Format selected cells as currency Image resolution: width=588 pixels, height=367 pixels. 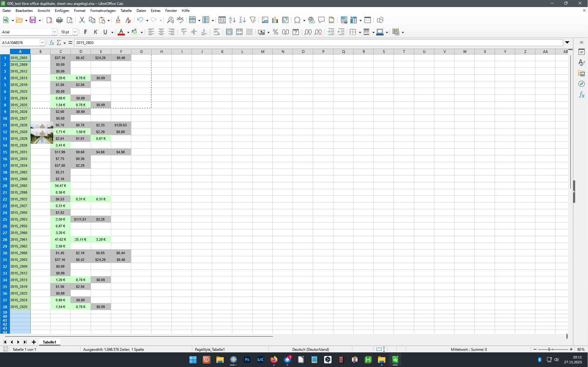click(261, 32)
